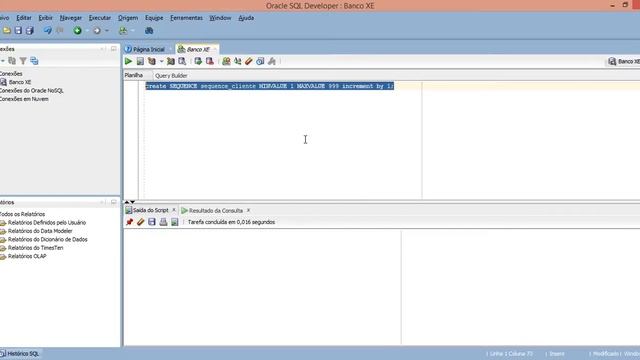The height and width of the screenshot is (360, 640).
Task: Click the Autotrace icon
Action: [x=171, y=61]
